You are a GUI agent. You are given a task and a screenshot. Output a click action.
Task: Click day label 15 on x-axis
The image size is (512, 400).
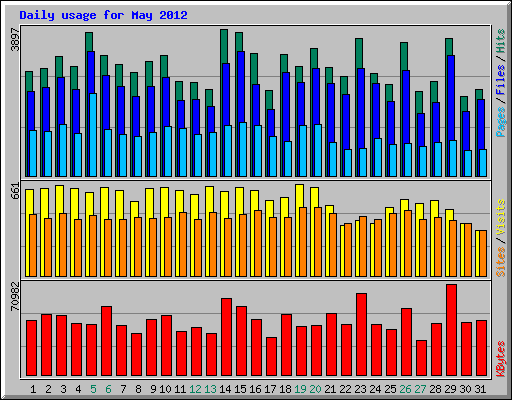(240, 389)
